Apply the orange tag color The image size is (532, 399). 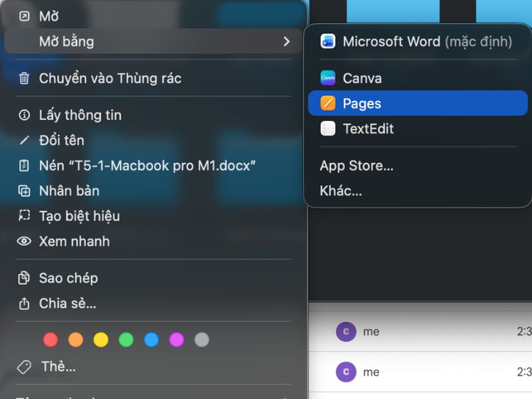[76, 340]
